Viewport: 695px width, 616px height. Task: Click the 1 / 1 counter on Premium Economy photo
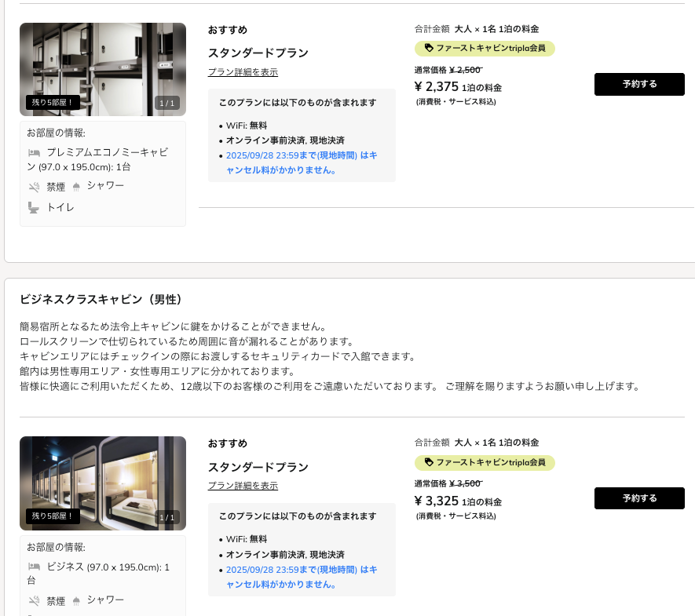point(167,103)
